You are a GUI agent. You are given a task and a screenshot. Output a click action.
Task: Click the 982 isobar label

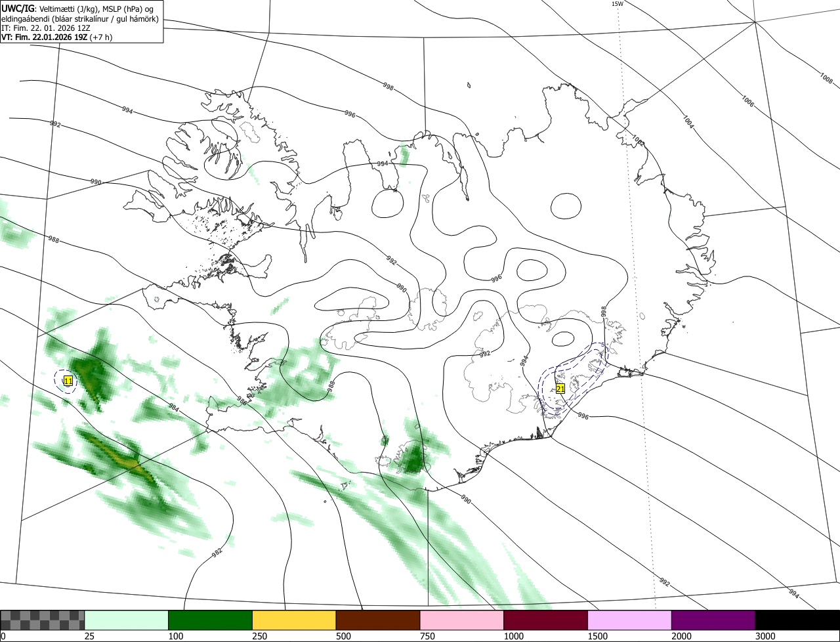217,551
